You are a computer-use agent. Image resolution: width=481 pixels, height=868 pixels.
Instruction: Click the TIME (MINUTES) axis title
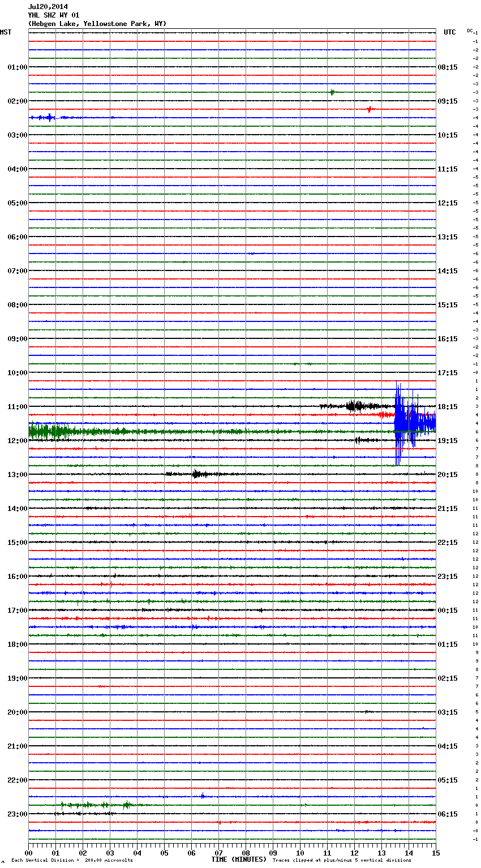point(239,860)
